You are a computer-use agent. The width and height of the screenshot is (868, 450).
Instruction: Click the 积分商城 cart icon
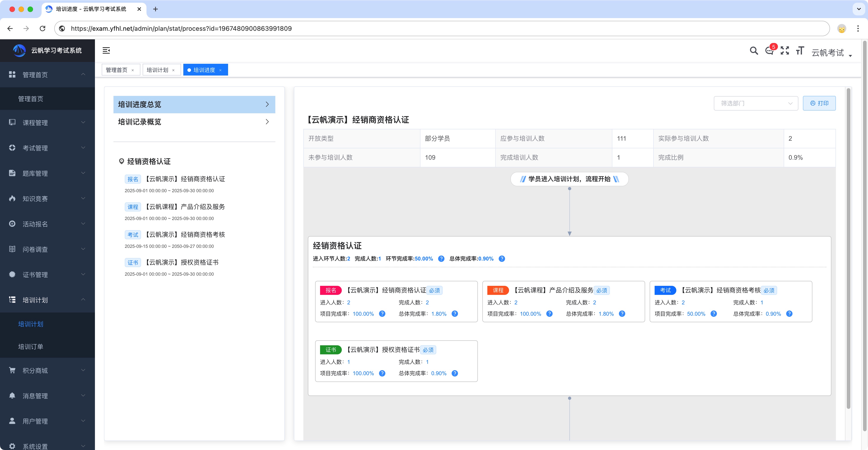pos(12,370)
